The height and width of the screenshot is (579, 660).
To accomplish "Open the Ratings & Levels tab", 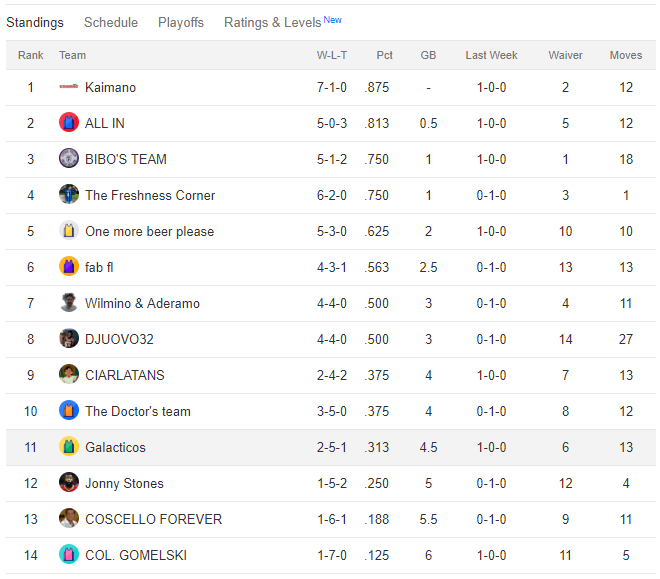I will click(x=273, y=22).
